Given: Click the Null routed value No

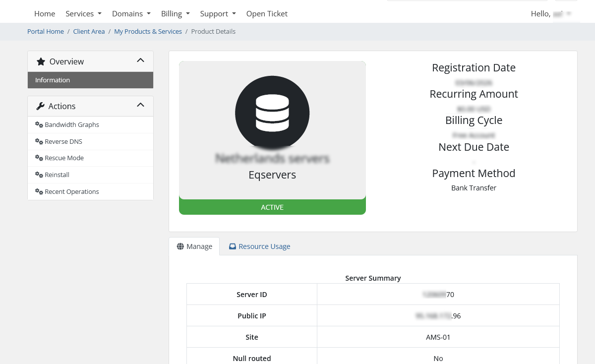Looking at the screenshot, I should coord(438,358).
